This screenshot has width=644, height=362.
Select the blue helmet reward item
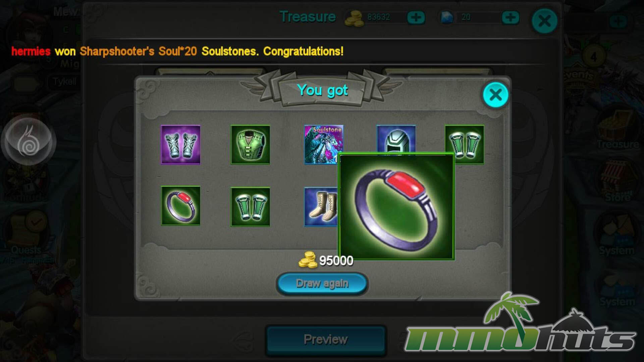pos(396,139)
